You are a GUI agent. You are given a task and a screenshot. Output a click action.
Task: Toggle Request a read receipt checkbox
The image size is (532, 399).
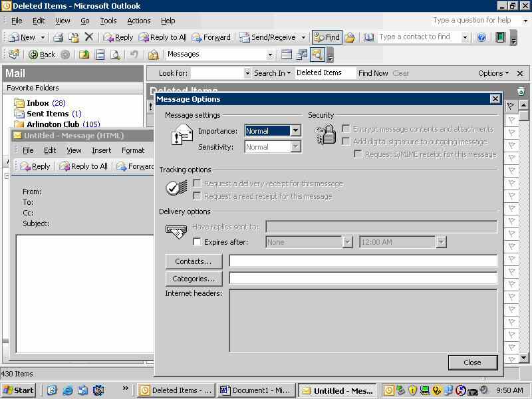click(197, 196)
